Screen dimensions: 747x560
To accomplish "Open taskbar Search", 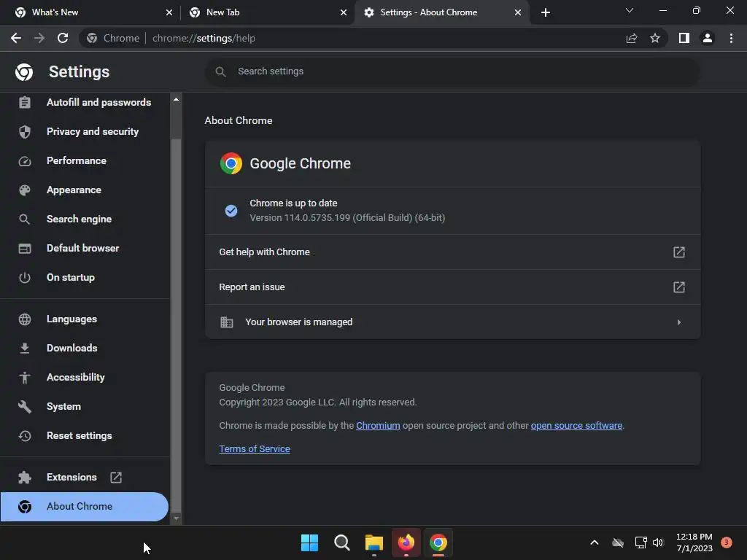I will click(342, 542).
